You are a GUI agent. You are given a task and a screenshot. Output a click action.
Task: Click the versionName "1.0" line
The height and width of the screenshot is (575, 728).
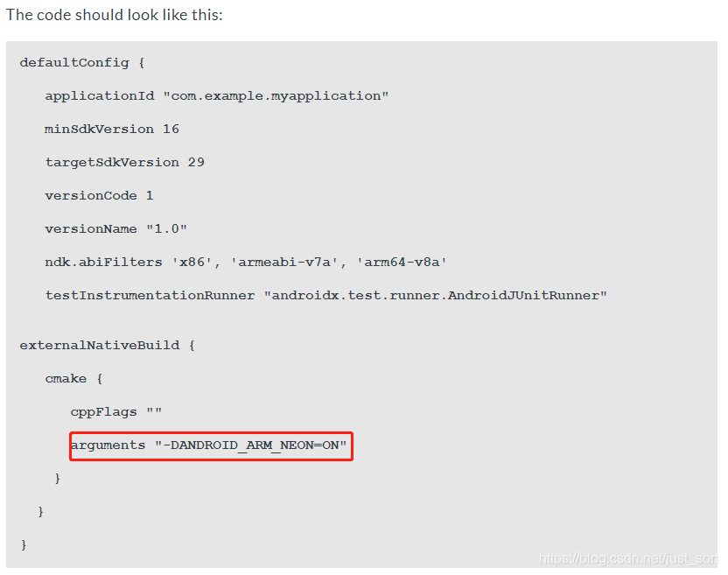(116, 229)
